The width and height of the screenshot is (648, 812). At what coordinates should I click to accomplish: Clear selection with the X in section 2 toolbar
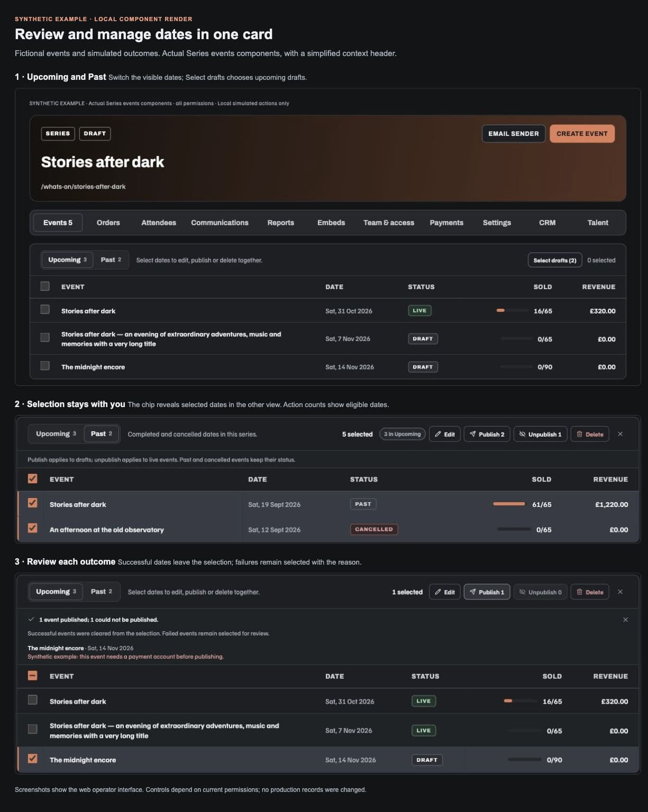(620, 434)
